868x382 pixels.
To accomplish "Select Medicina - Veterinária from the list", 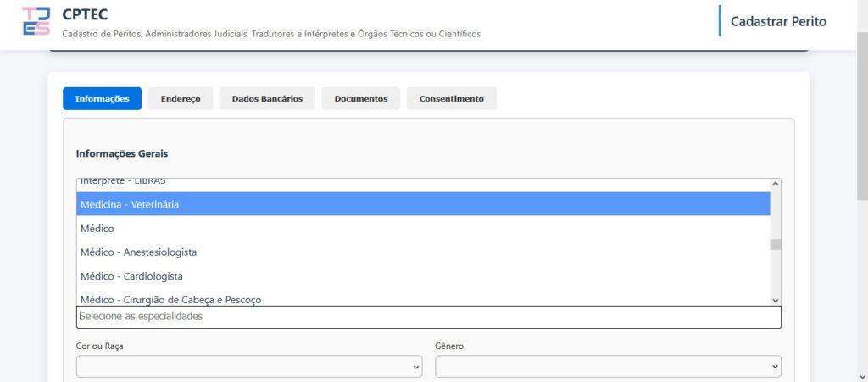I will (x=423, y=204).
